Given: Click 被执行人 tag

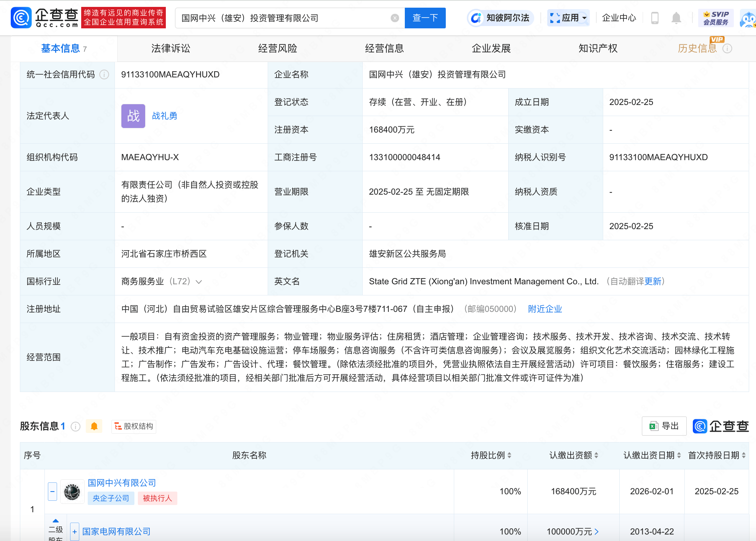Looking at the screenshot, I should tap(157, 498).
